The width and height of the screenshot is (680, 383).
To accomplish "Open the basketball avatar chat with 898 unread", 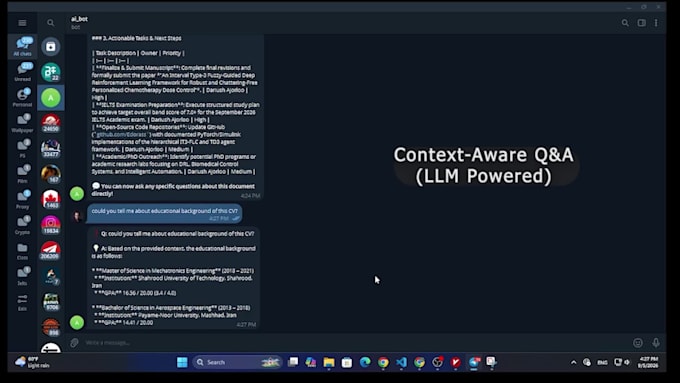I will coord(51,327).
